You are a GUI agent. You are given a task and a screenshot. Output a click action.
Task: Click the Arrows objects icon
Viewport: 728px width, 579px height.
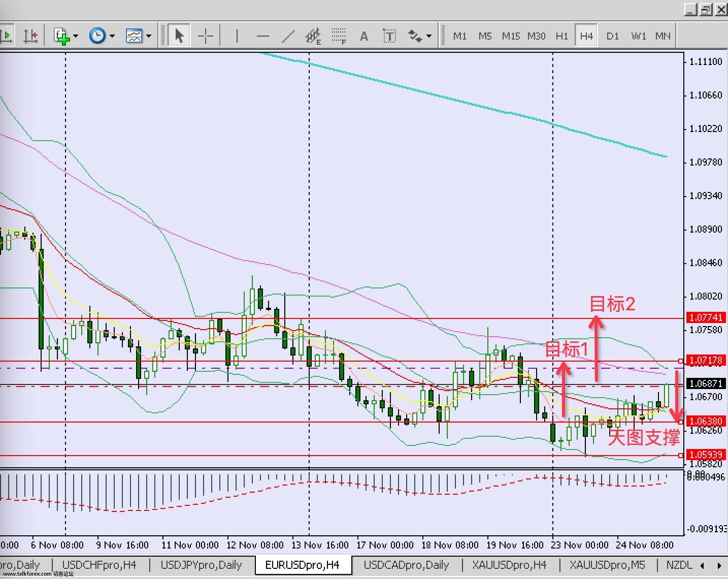(x=415, y=36)
